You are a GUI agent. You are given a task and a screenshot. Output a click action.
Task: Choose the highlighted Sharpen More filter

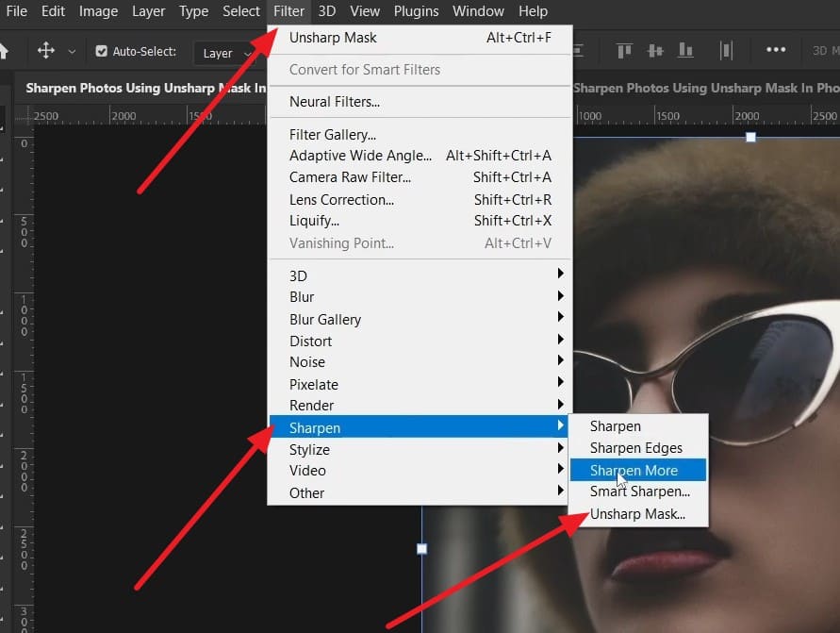click(638, 470)
